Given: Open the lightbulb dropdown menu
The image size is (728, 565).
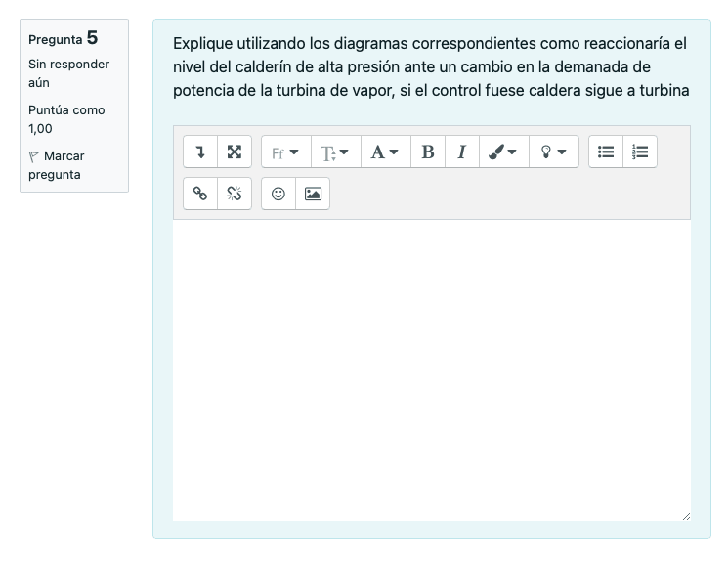Looking at the screenshot, I should click(x=553, y=152).
